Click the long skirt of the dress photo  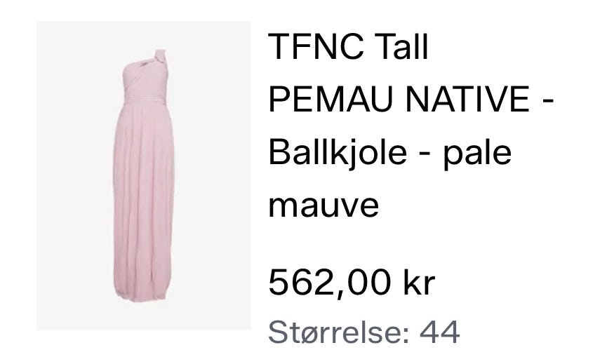pyautogui.click(x=143, y=194)
